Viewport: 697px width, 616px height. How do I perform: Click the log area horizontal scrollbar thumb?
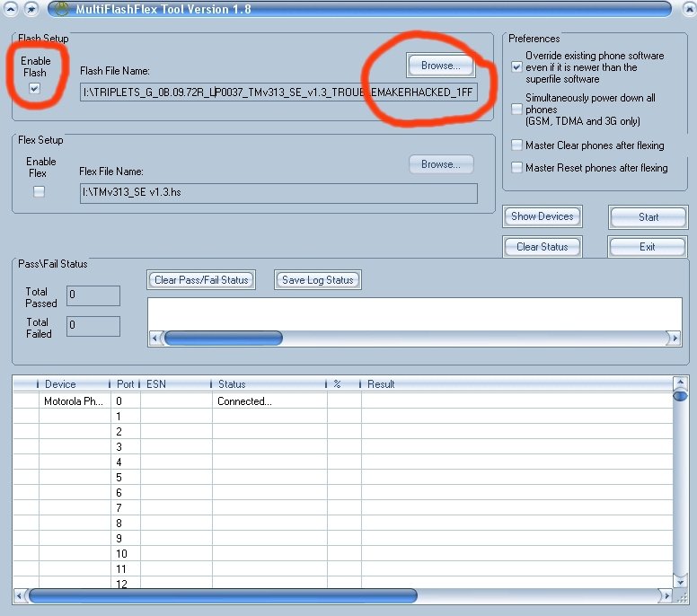pyautogui.click(x=223, y=339)
